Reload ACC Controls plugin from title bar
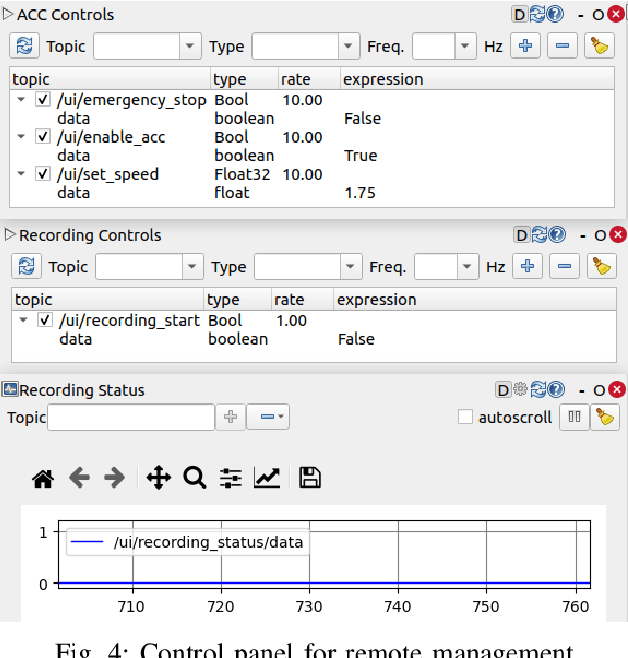This screenshot has height=658, width=628. 537,14
